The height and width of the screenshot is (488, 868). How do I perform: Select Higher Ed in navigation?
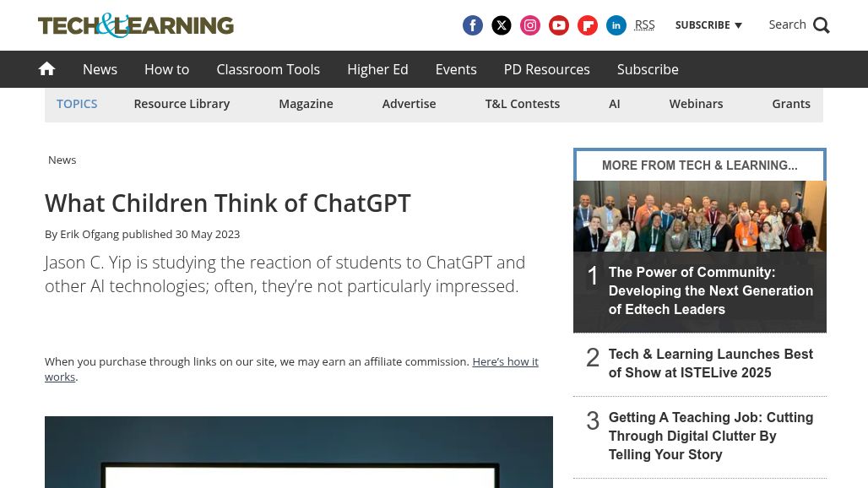[377, 69]
